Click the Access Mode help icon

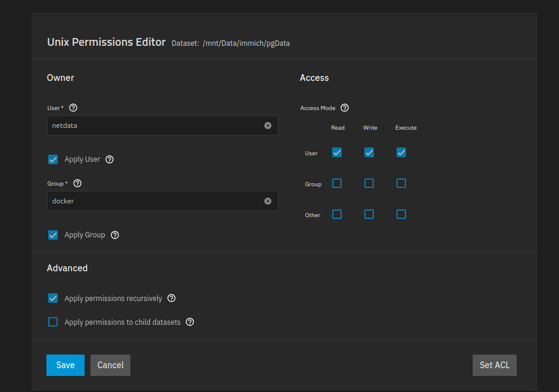(x=345, y=108)
